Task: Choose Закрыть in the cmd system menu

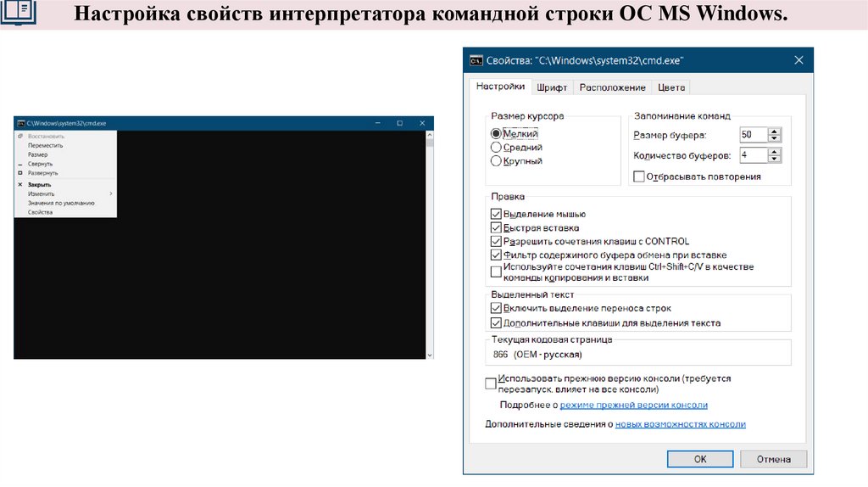Action: [x=65, y=184]
